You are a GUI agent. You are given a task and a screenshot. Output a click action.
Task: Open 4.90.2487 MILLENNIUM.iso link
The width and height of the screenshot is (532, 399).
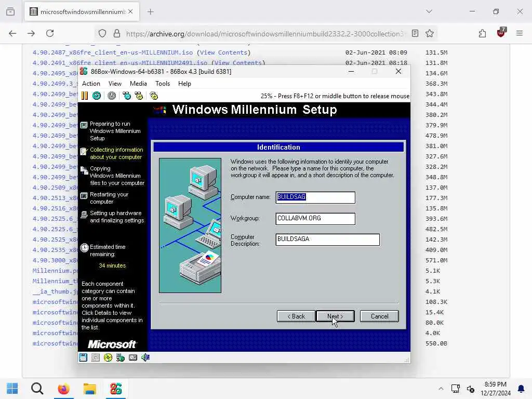(113, 52)
